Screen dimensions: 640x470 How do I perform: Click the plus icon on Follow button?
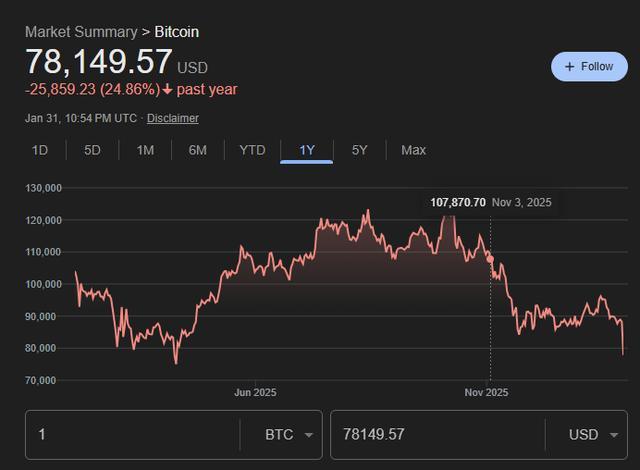click(570, 67)
